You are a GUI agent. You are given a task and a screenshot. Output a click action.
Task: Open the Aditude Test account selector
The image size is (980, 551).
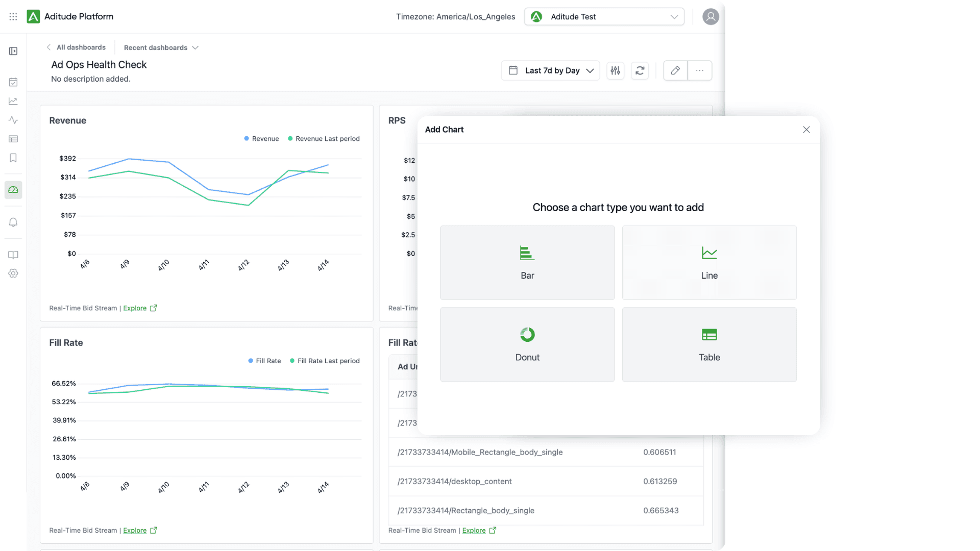pyautogui.click(x=604, y=17)
